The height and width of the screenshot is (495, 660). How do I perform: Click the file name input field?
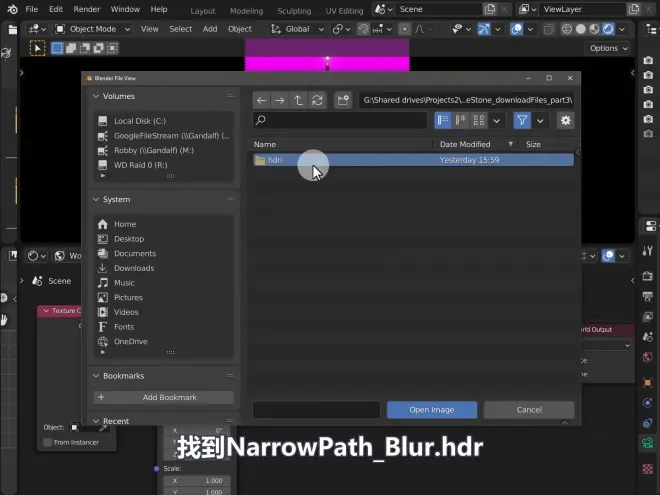pyautogui.click(x=317, y=410)
